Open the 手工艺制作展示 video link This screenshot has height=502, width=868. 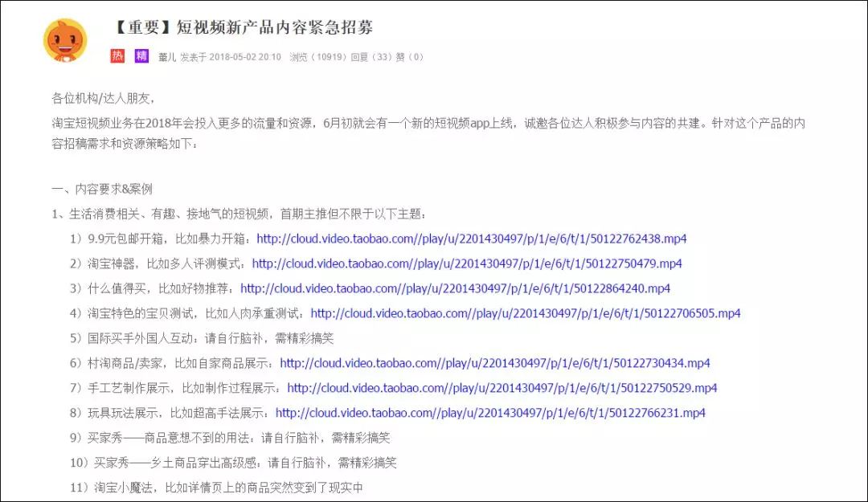click(503, 388)
